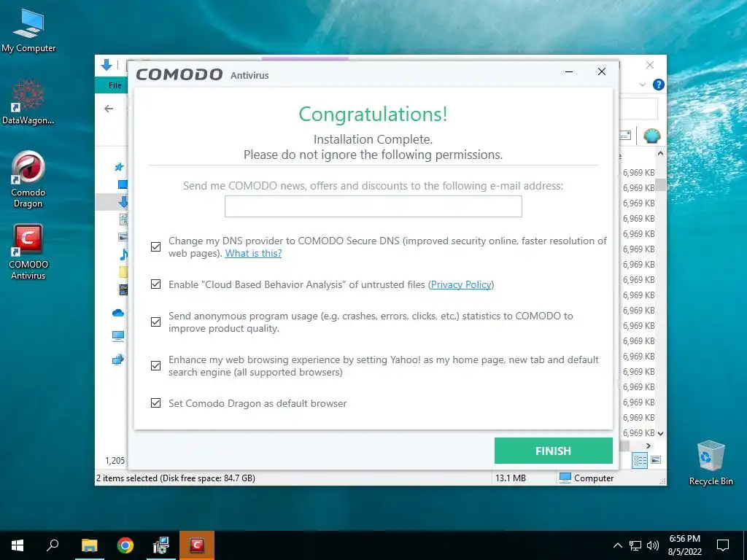Uncheck Yahoo! home page and search option
Screen dimensions: 747x560
(x=156, y=366)
